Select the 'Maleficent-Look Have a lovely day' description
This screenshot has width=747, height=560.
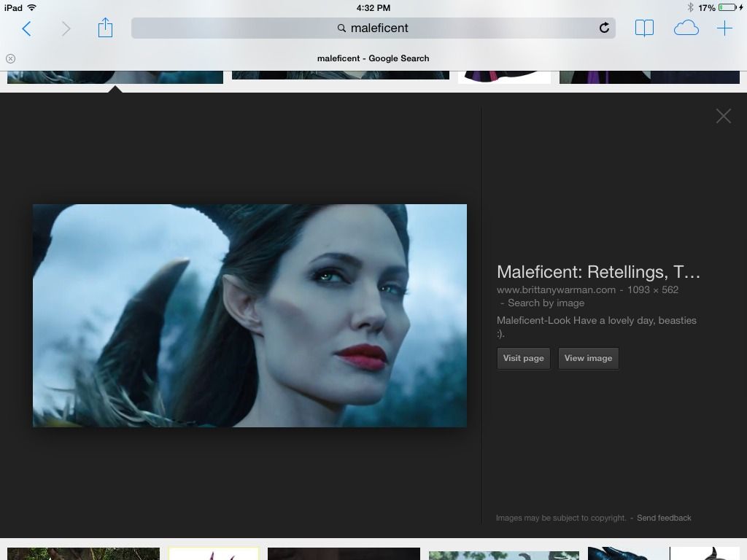[x=597, y=327]
